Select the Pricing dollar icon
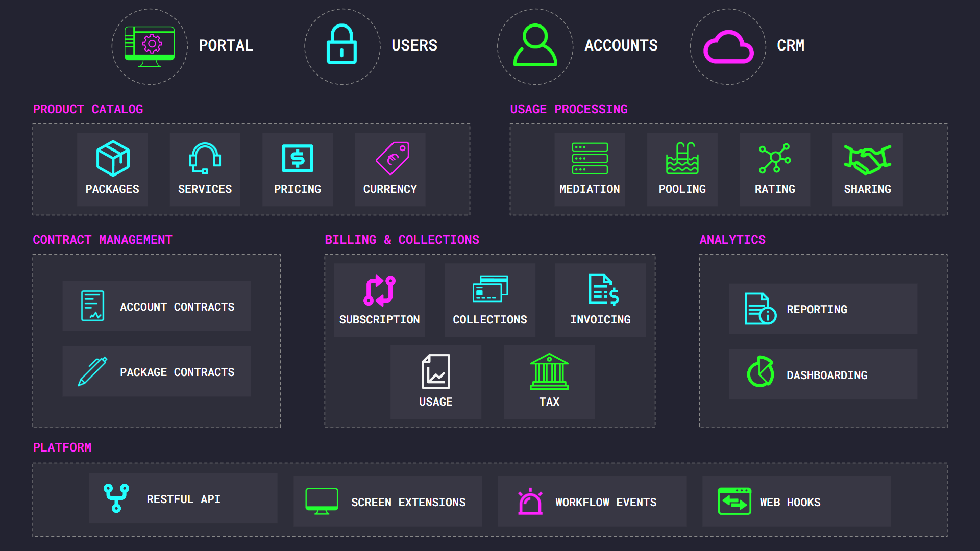The image size is (980, 551). pos(298,158)
